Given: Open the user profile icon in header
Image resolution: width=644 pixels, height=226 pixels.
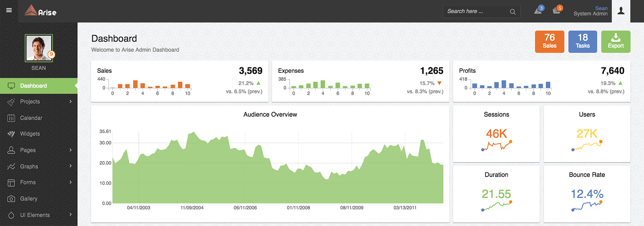Looking at the screenshot, I should click(621, 11).
